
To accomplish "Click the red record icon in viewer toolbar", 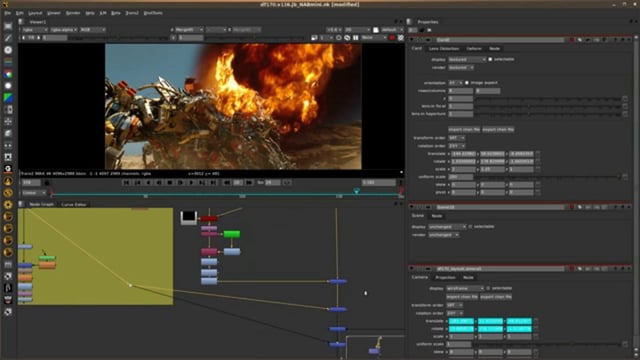I will [393, 38].
